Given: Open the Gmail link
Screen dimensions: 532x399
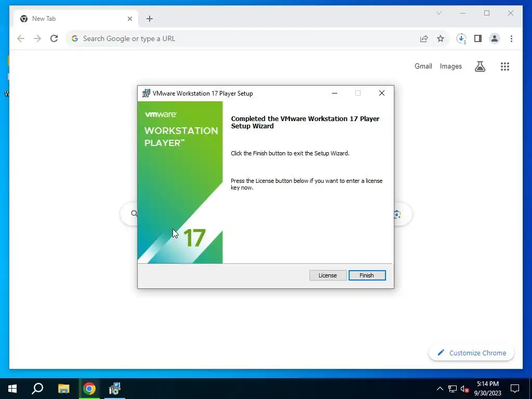Looking at the screenshot, I should pyautogui.click(x=423, y=66).
